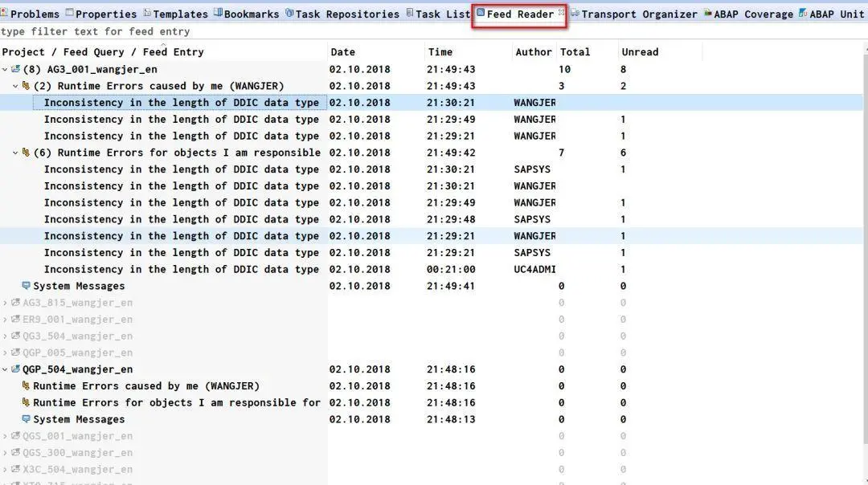Click the ABAP Unit tab icon

click(x=803, y=13)
